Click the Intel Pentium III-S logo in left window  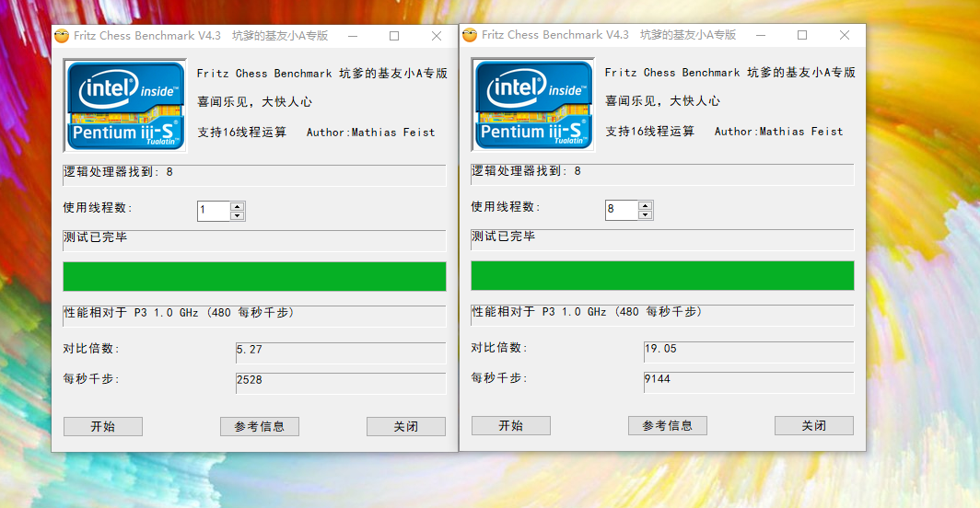[x=125, y=106]
